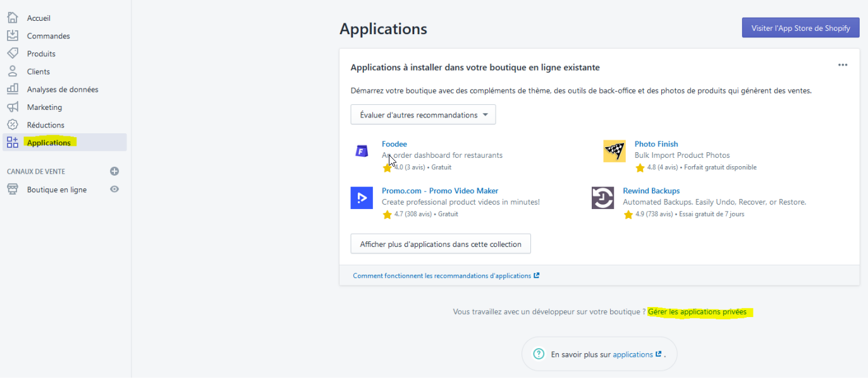
Task: Click the Clients person icon
Action: click(12, 71)
